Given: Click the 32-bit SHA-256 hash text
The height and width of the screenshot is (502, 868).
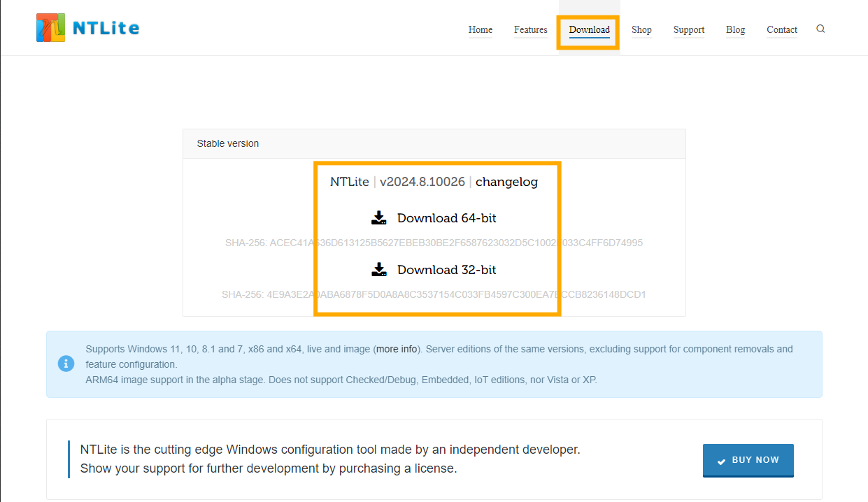Looking at the screenshot, I should tap(434, 294).
